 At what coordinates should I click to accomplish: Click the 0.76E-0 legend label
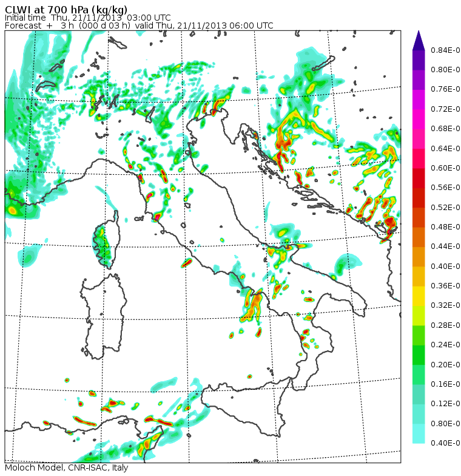(445, 89)
